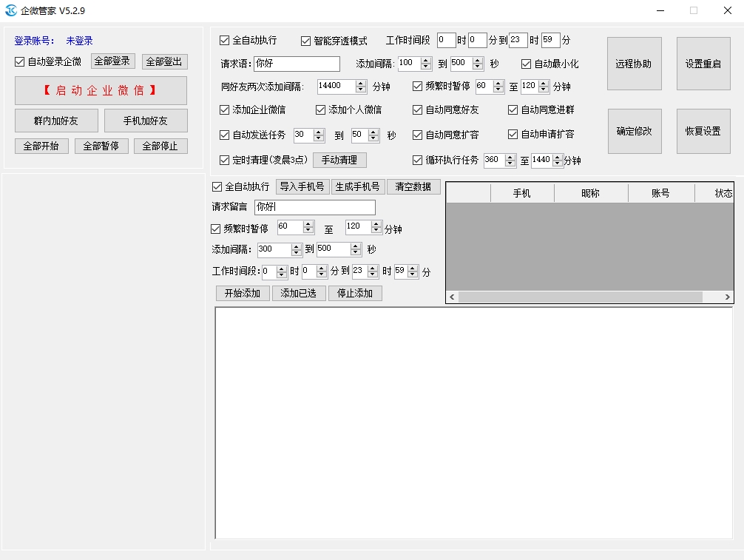Click table scrollbar right arrow

point(728,297)
